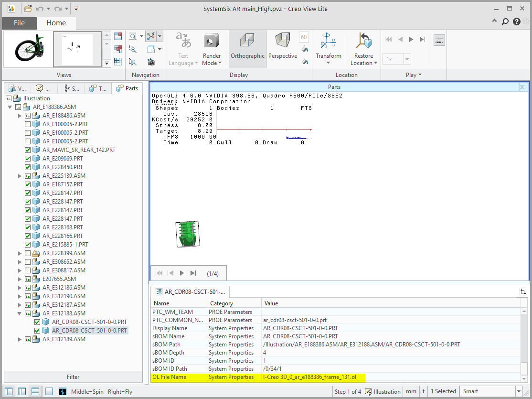Screen dimensions: 532x399
Task: Select the bicycle view thumbnail
Action: click(x=28, y=49)
